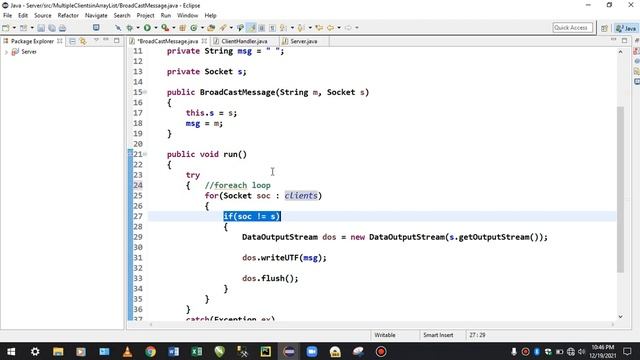Open the Forward history dropdown arrow
The image size is (640, 360).
357,28
